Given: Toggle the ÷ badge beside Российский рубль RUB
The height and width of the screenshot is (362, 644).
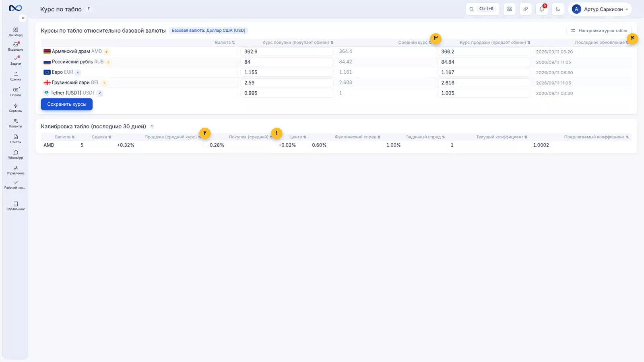Looking at the screenshot, I should click(x=108, y=62).
